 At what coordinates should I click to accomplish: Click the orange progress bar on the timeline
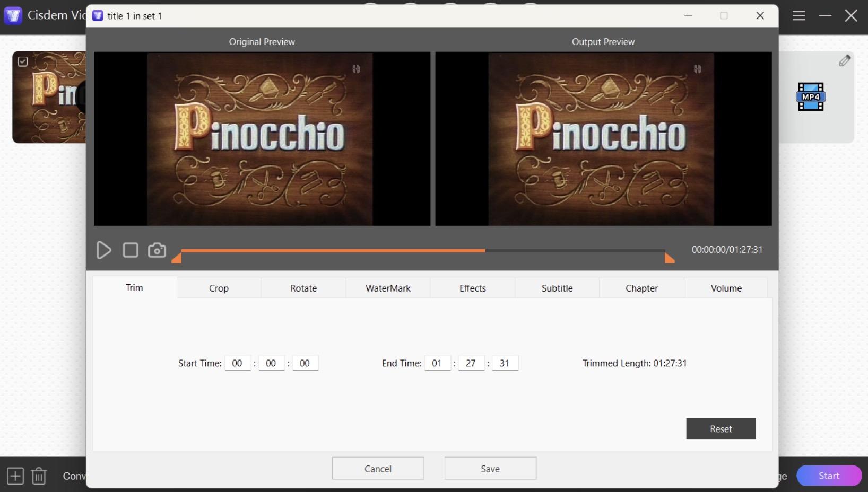(333, 250)
